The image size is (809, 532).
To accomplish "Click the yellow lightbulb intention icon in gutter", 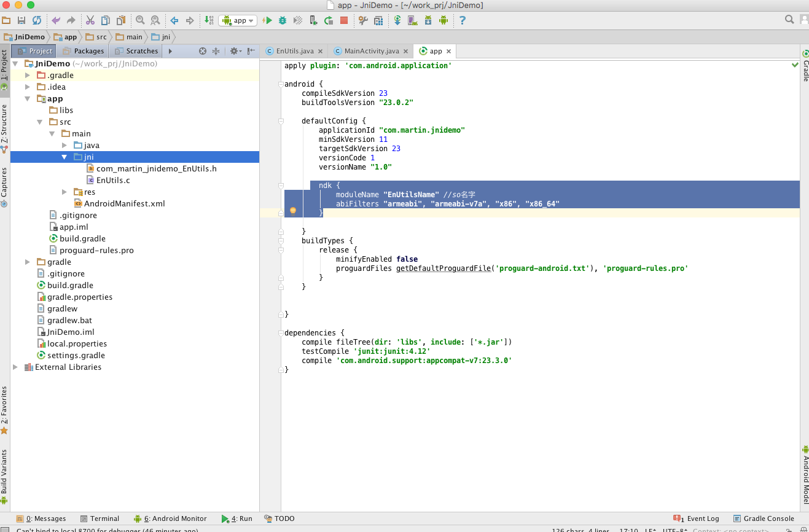I will 293,211.
